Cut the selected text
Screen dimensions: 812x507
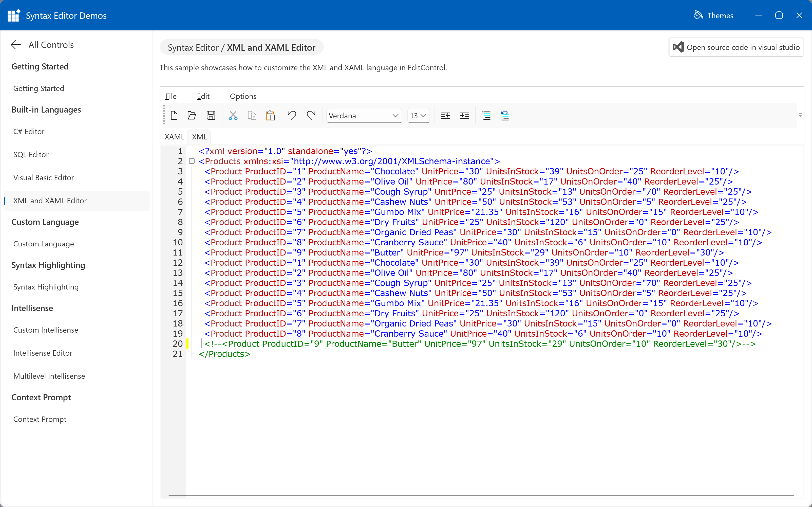coord(233,115)
